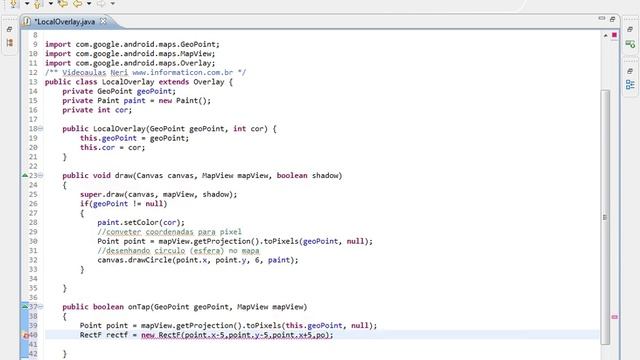Restore the upper right minimized view stack
The image size is (640, 360).
pyautogui.click(x=630, y=29)
